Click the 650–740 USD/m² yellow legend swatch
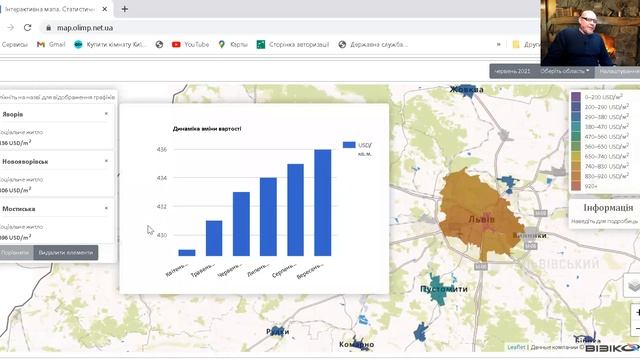The image size is (640, 360). coord(576,156)
